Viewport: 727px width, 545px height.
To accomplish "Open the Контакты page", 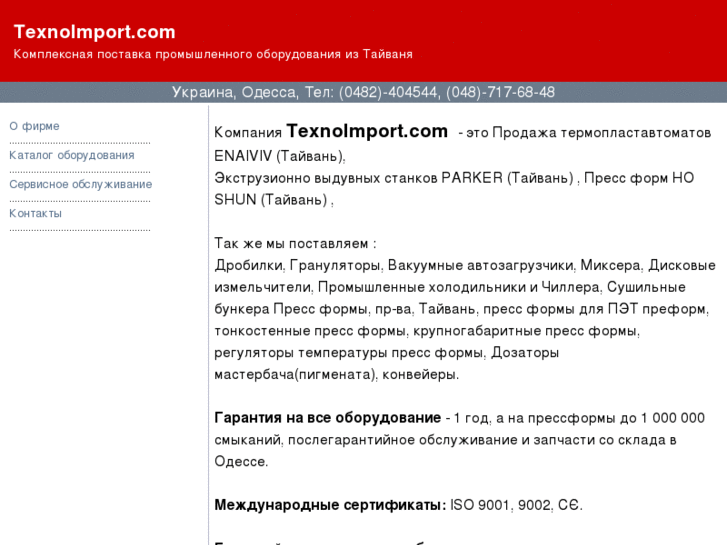I will (35, 213).
